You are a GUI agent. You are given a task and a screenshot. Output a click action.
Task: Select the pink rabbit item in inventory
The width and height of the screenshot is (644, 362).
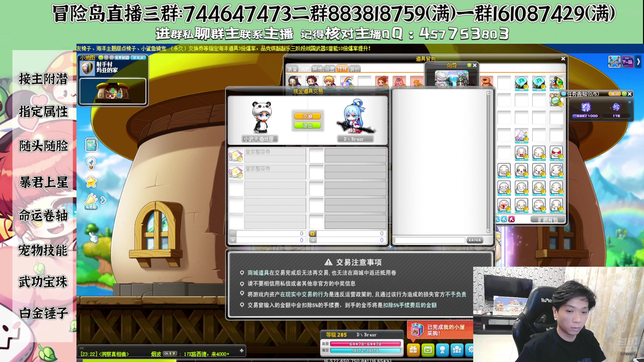pyautogui.click(x=399, y=82)
